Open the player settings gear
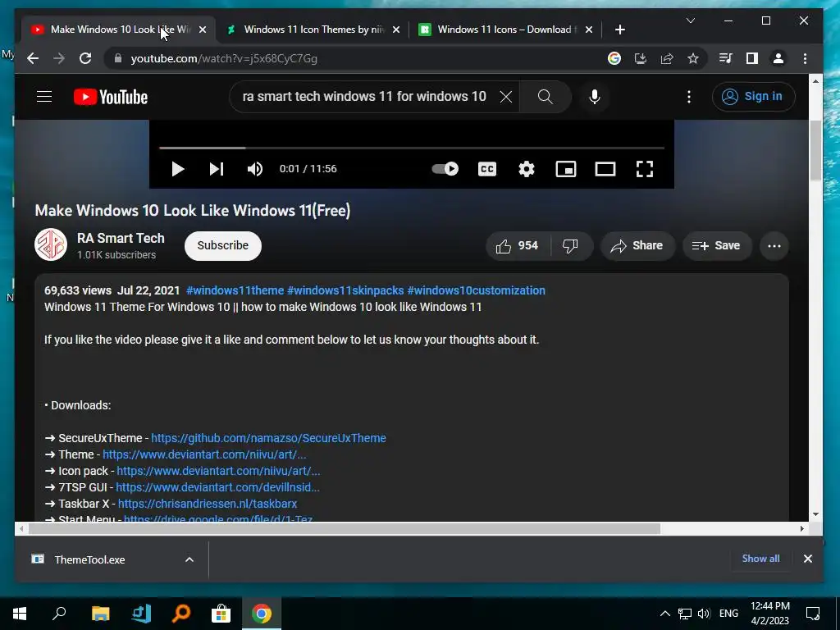Image resolution: width=840 pixels, height=630 pixels. [x=527, y=169]
